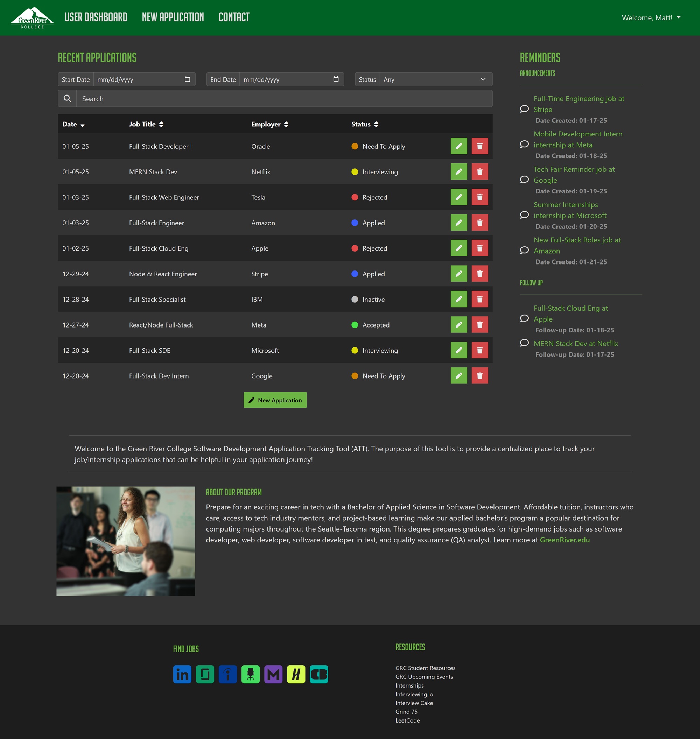
Task: Expand the Welcome, Matt! user menu
Action: [651, 17]
